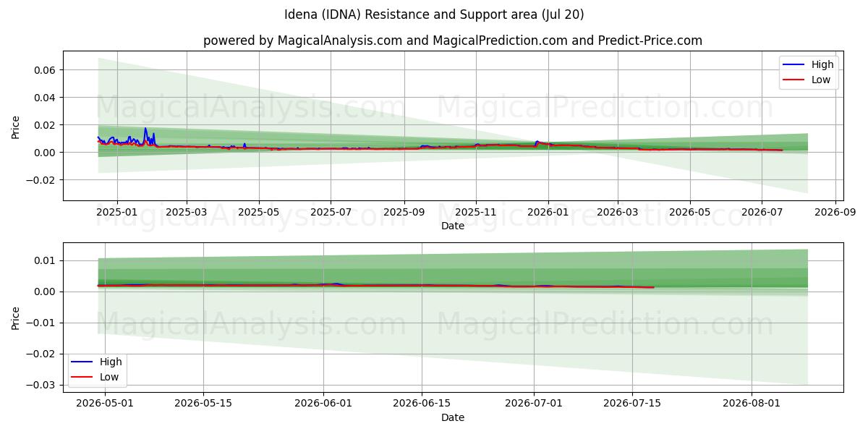Click 'Low' in the top chart legend
The width and height of the screenshot is (868, 434).
821,80
